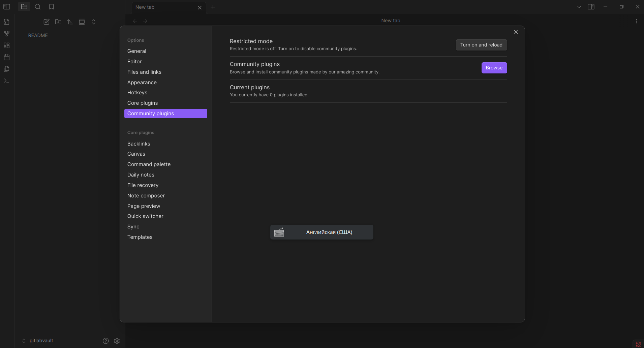
Task: Navigate forward arrow in tab header
Action: point(145,21)
